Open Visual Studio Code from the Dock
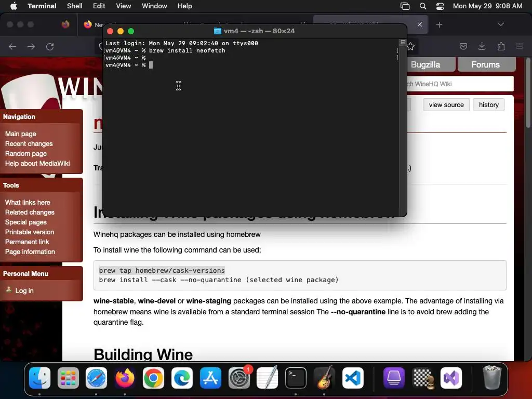Screen dimensions: 532x399 pos(353,378)
